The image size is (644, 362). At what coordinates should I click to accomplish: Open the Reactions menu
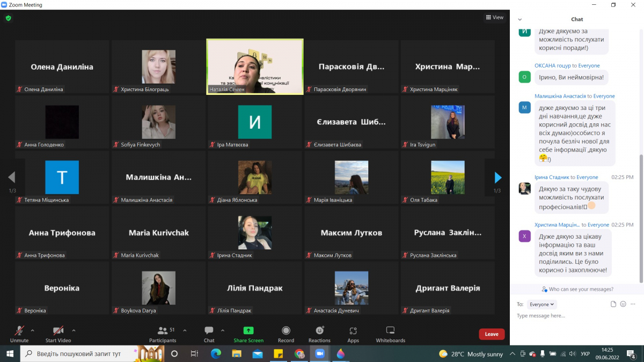tap(320, 331)
